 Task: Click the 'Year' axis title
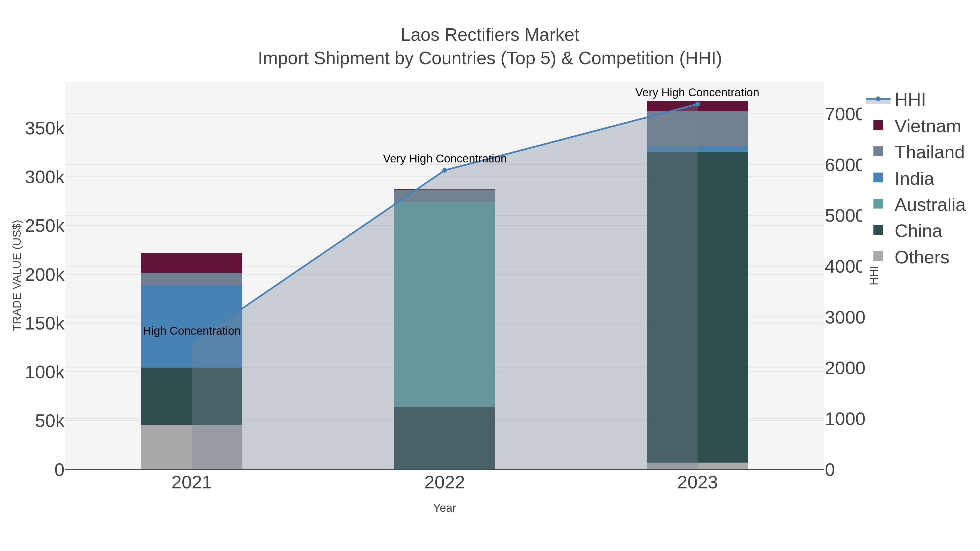(444, 508)
